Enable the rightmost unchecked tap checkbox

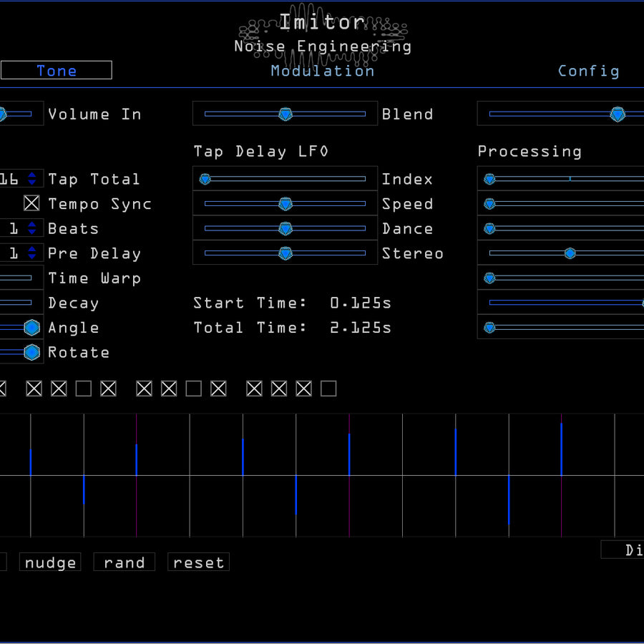tap(328, 389)
